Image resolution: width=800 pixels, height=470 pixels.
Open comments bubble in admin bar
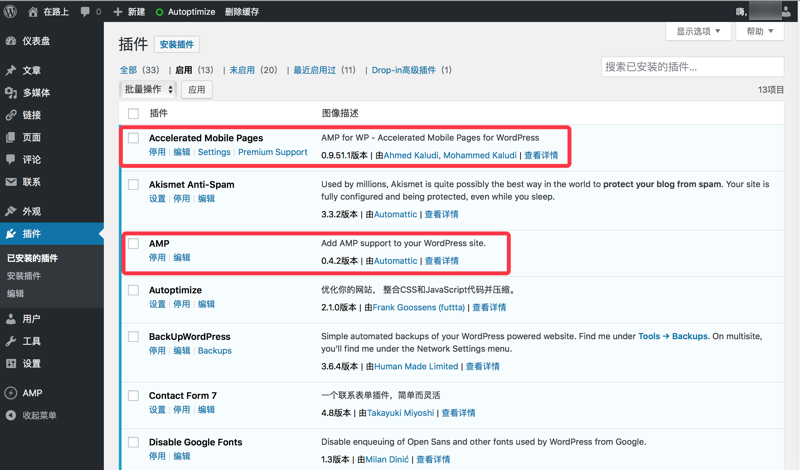click(85, 12)
